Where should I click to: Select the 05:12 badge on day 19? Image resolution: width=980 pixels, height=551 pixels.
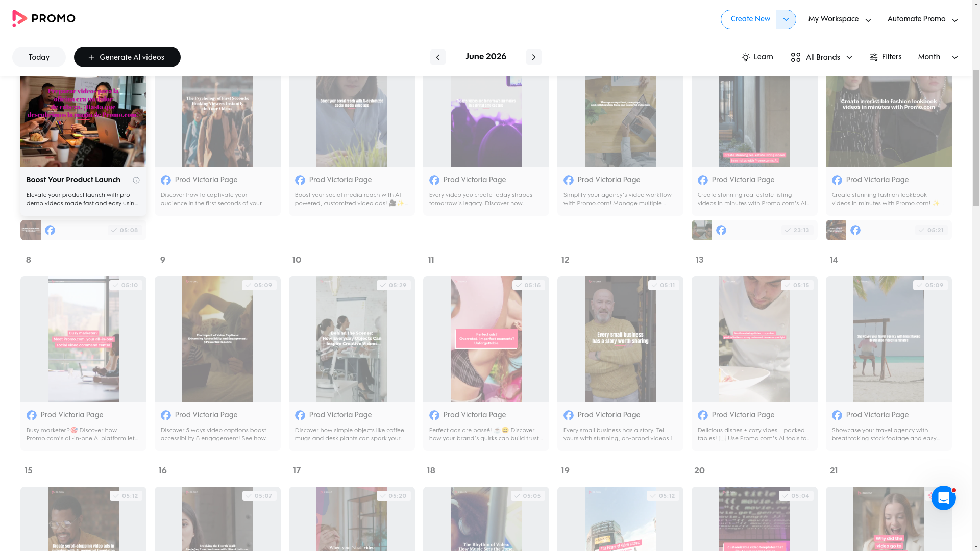[x=663, y=496]
